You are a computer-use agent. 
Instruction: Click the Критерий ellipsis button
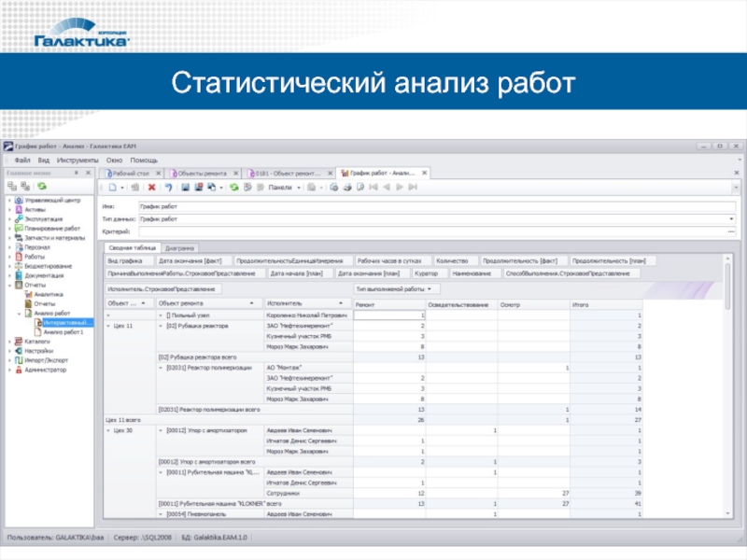click(731, 231)
